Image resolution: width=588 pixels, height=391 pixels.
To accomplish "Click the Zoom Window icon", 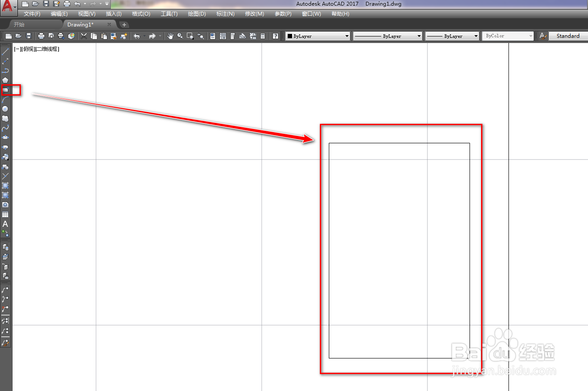I will click(x=190, y=36).
